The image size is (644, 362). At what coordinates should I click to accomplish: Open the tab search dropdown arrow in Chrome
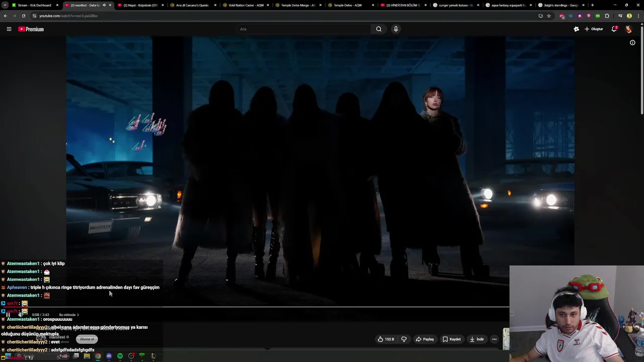[x=5, y=5]
